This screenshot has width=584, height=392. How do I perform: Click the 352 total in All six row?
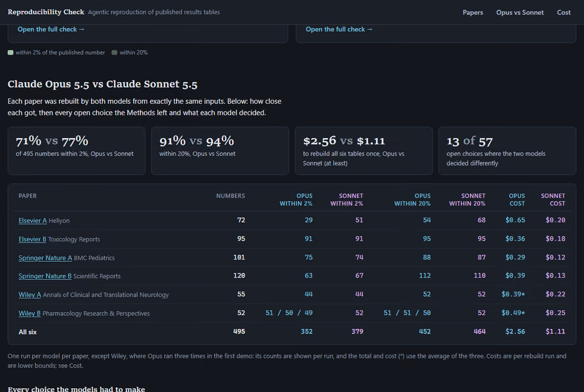point(307,331)
